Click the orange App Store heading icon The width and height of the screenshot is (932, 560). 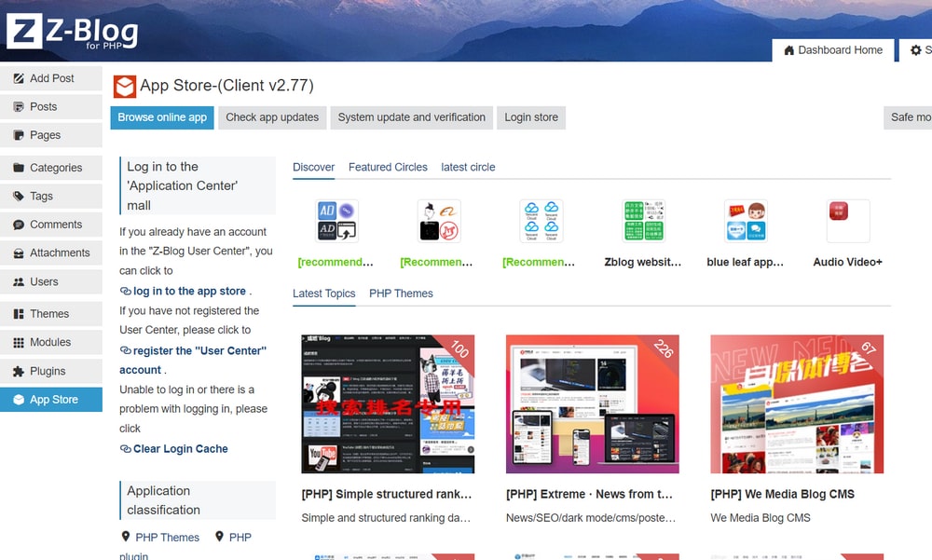(125, 87)
